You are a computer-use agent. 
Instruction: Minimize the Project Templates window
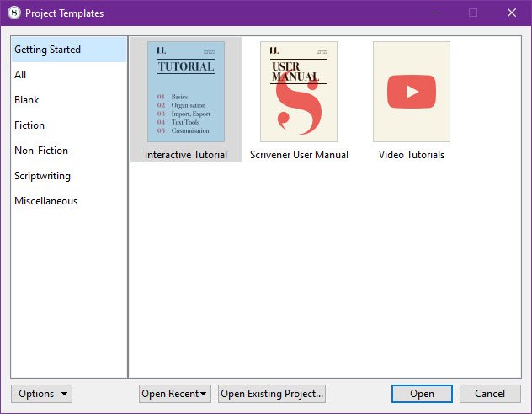(x=435, y=13)
